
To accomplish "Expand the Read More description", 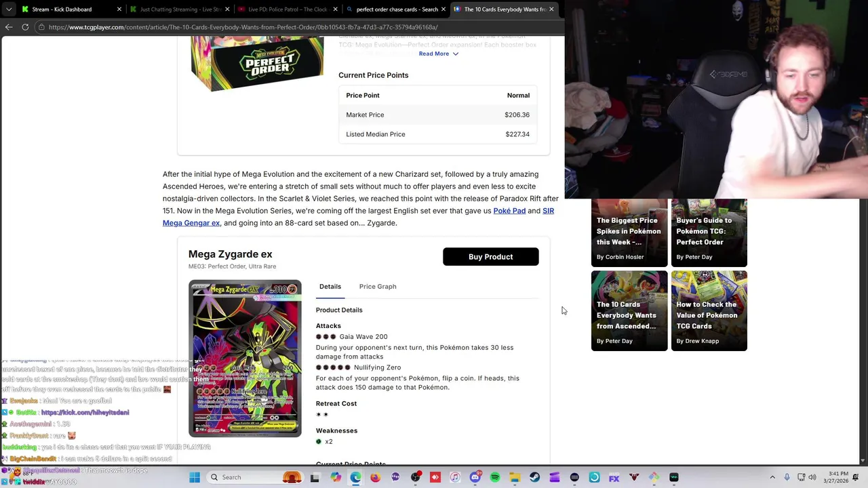I will coord(438,54).
